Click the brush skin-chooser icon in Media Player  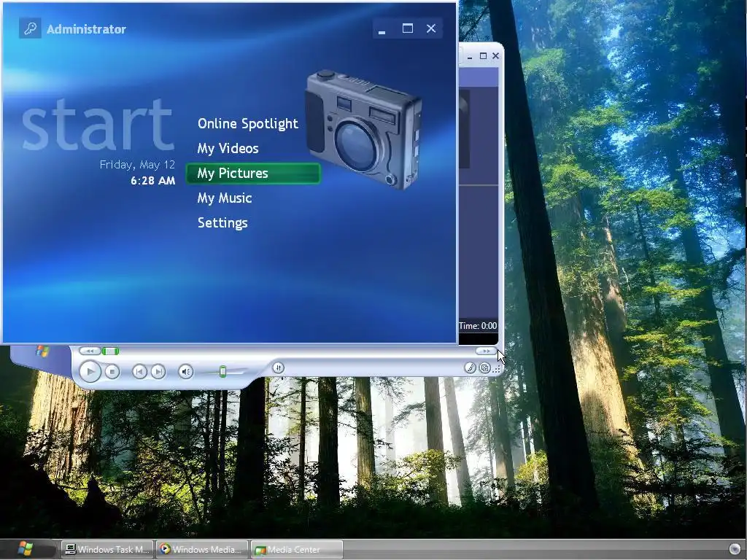pos(470,367)
